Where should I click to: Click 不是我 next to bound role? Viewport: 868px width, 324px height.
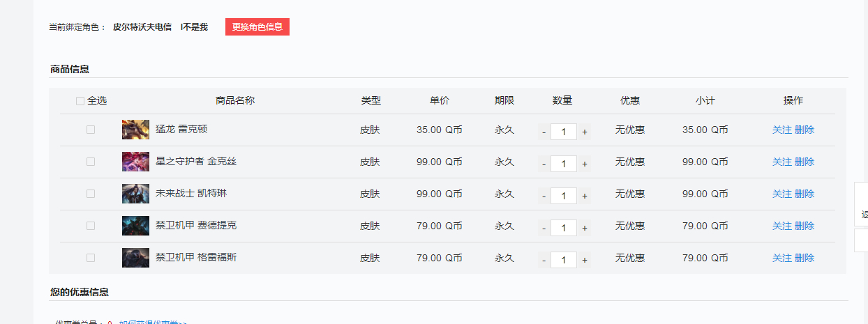pyautogui.click(x=195, y=27)
